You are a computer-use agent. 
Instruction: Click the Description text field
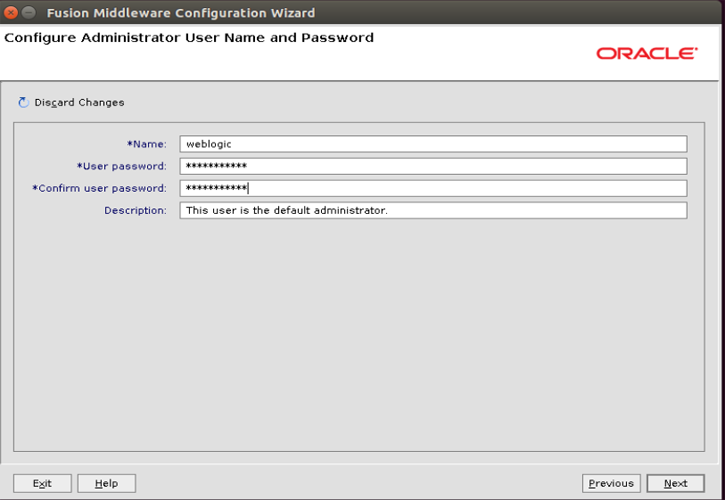pyautogui.click(x=433, y=210)
